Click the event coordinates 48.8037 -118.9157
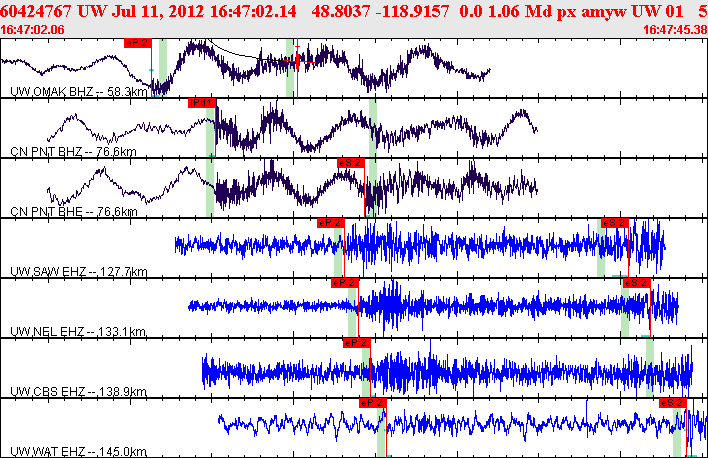 click(x=381, y=11)
